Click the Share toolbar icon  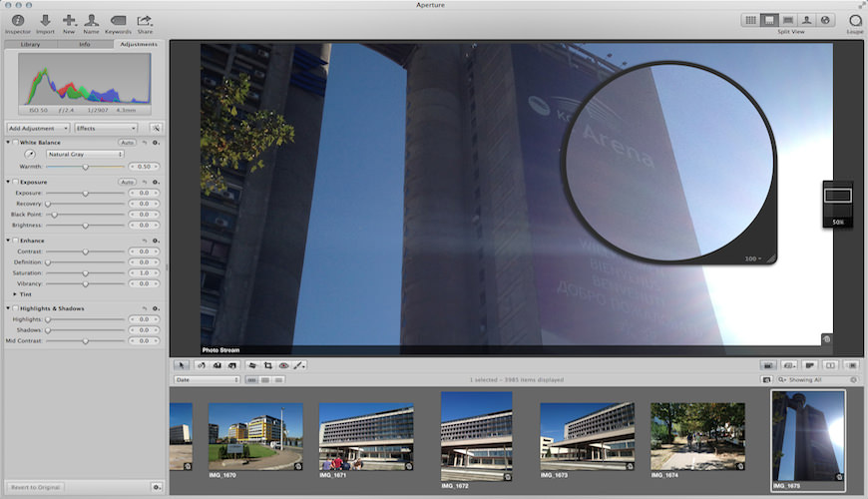point(145,21)
